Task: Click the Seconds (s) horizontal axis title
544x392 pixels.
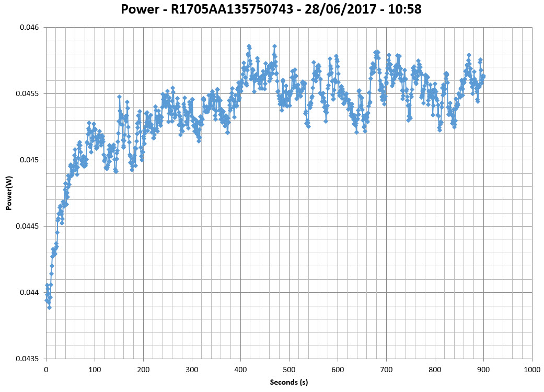Action: (288, 383)
